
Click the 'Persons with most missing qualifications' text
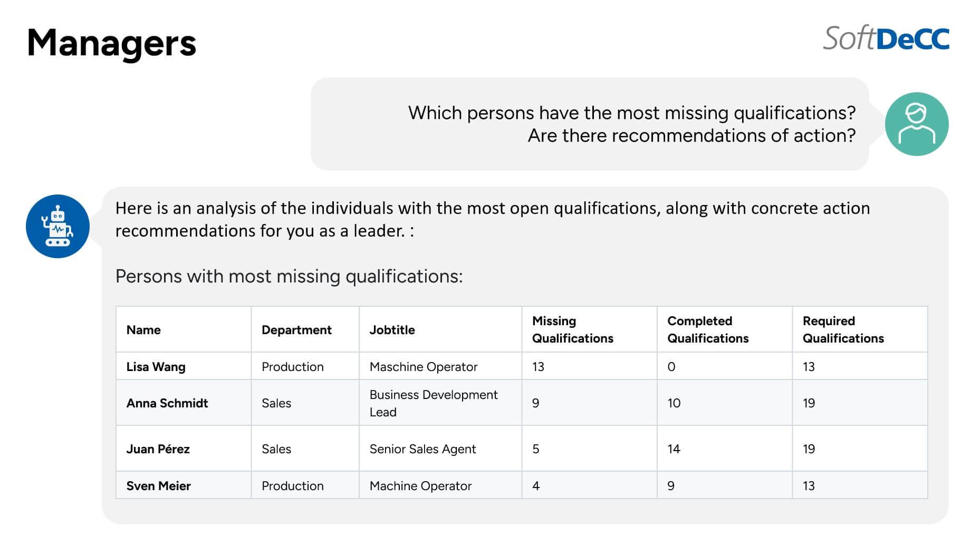pyautogui.click(x=289, y=277)
